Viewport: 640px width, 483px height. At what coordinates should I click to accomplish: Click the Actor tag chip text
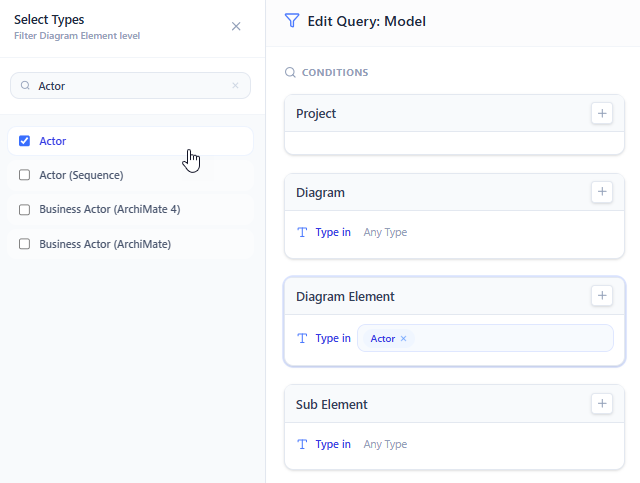coord(382,338)
